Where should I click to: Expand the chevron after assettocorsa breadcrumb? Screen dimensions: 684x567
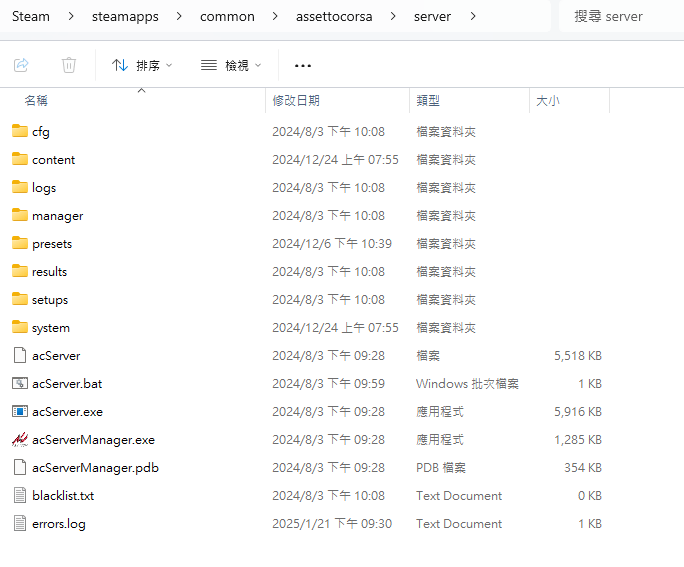(x=393, y=17)
